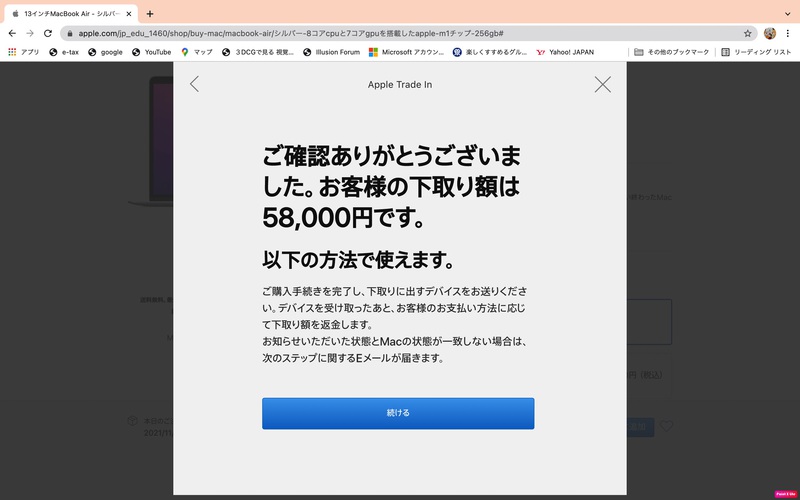Select the 13インチMacBook Air tab
The width and height of the screenshot is (800, 500).
click(x=71, y=14)
